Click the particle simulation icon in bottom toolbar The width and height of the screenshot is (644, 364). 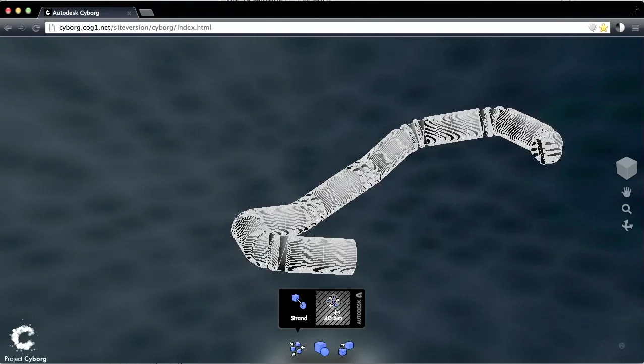point(297,348)
